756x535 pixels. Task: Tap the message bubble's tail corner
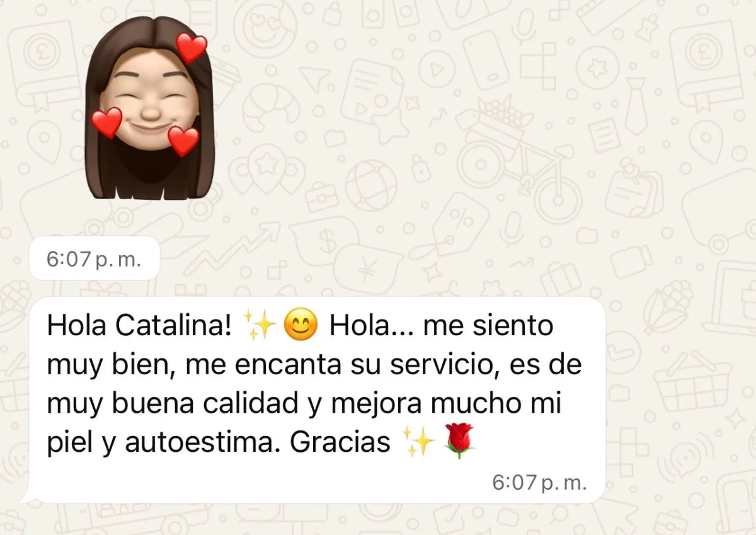click(29, 498)
